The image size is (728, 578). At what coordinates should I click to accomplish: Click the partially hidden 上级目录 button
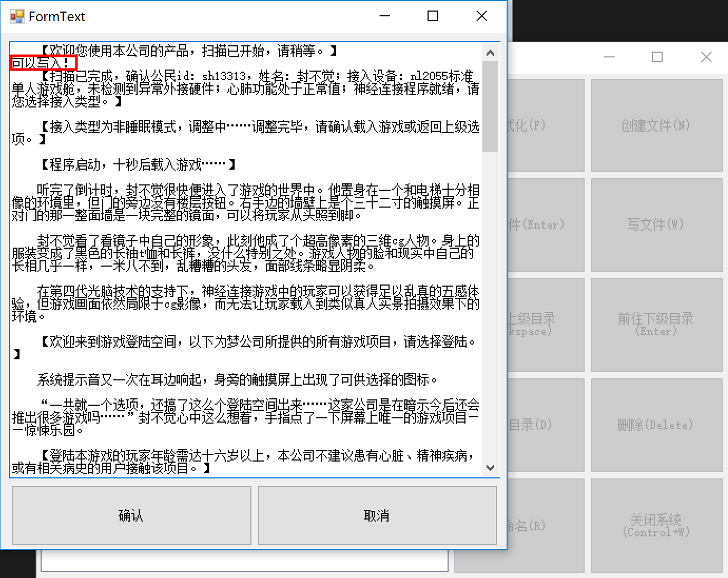click(546, 325)
